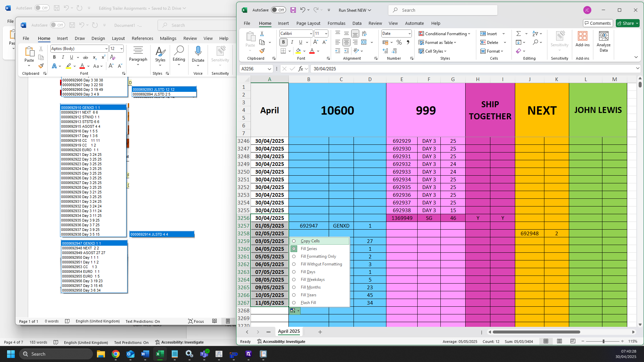Screen dimensions: 644x362
Task: Open Word References tab
Action: coord(142,38)
